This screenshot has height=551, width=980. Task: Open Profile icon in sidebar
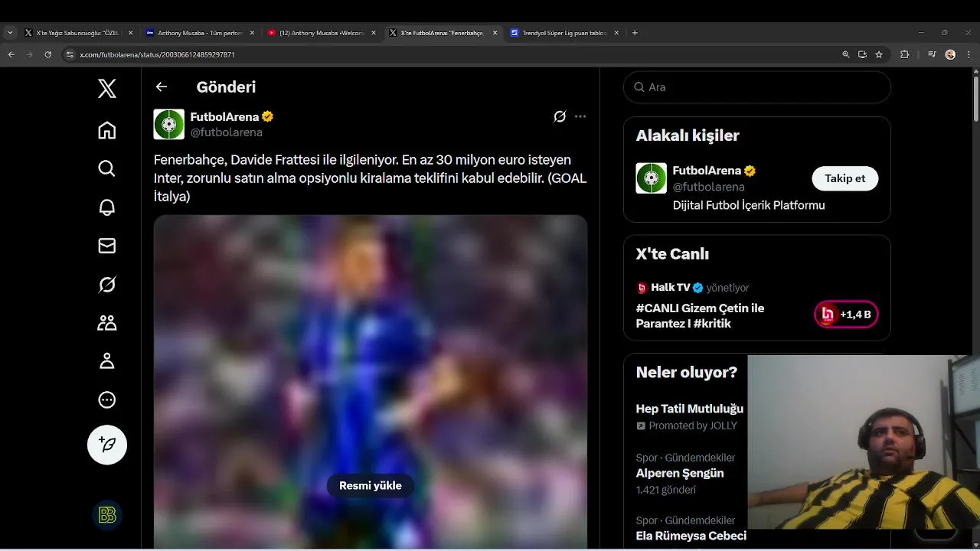(107, 361)
